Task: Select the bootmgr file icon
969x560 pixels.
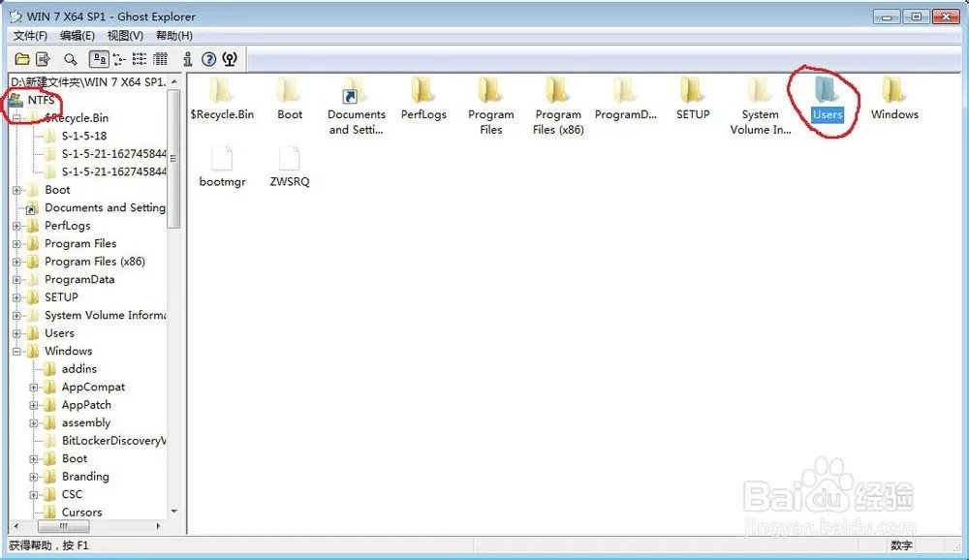Action: point(222,160)
